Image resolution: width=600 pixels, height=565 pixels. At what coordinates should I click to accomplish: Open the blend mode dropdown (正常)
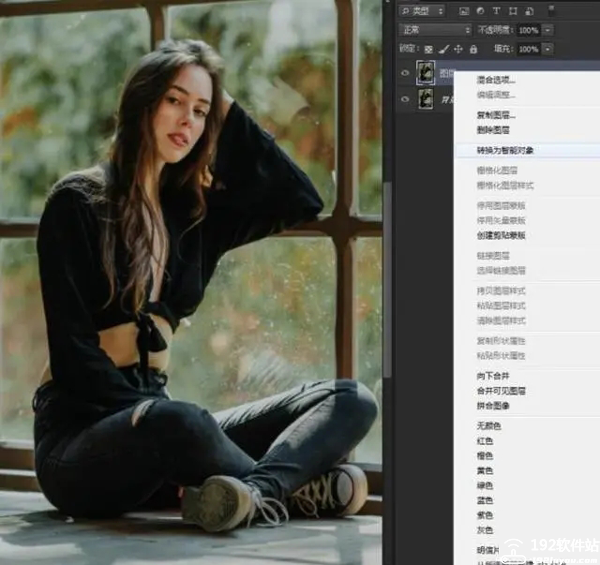pos(434,29)
